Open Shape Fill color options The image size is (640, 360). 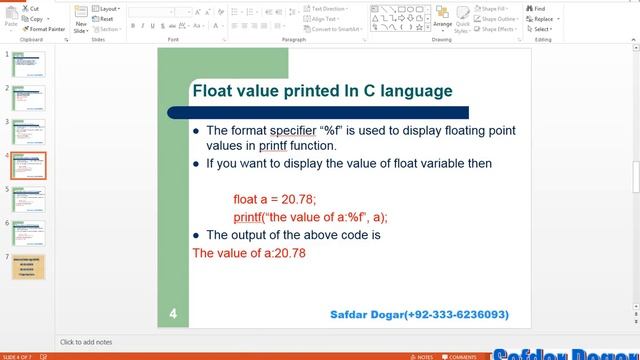pos(491,9)
